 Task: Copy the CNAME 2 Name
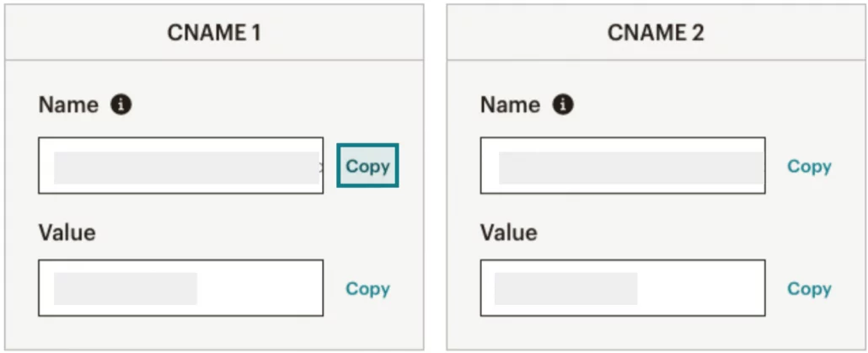809,166
